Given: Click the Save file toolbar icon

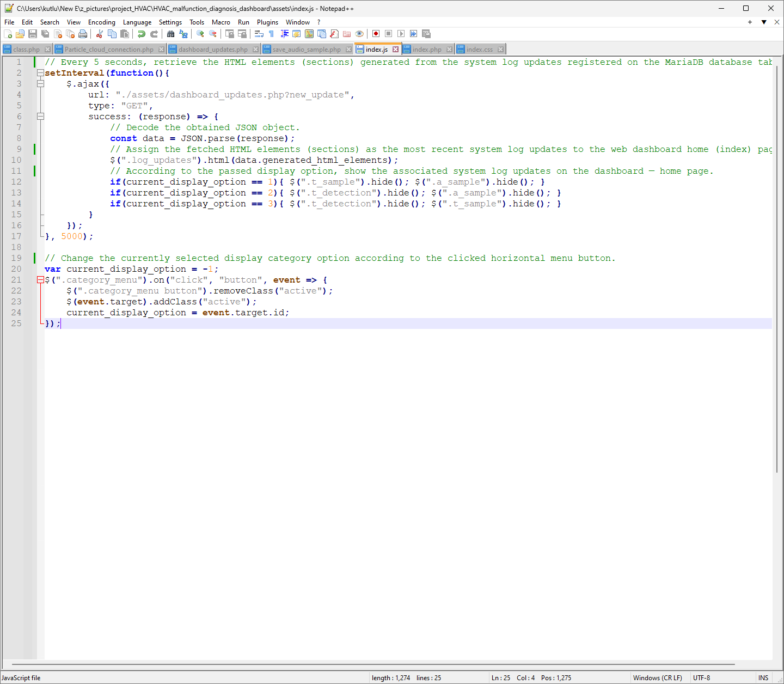Looking at the screenshot, I should tap(33, 34).
